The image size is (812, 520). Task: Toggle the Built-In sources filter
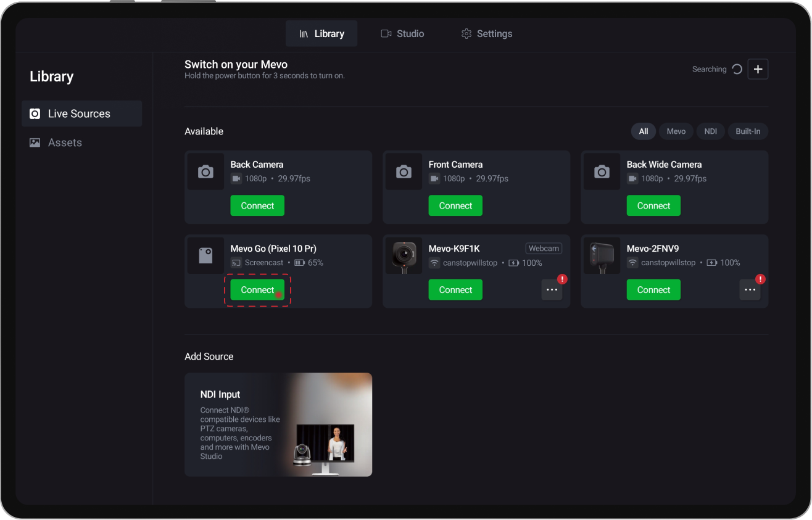pos(748,131)
